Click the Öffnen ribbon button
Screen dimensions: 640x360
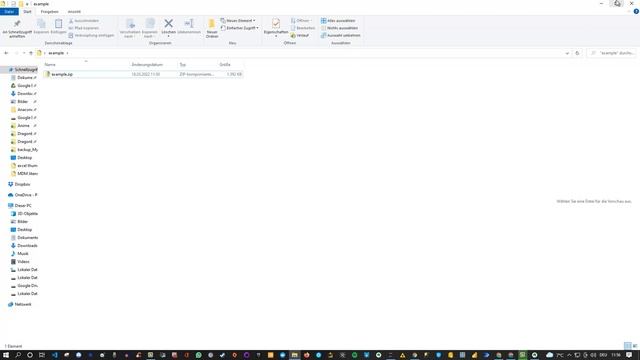[301, 21]
